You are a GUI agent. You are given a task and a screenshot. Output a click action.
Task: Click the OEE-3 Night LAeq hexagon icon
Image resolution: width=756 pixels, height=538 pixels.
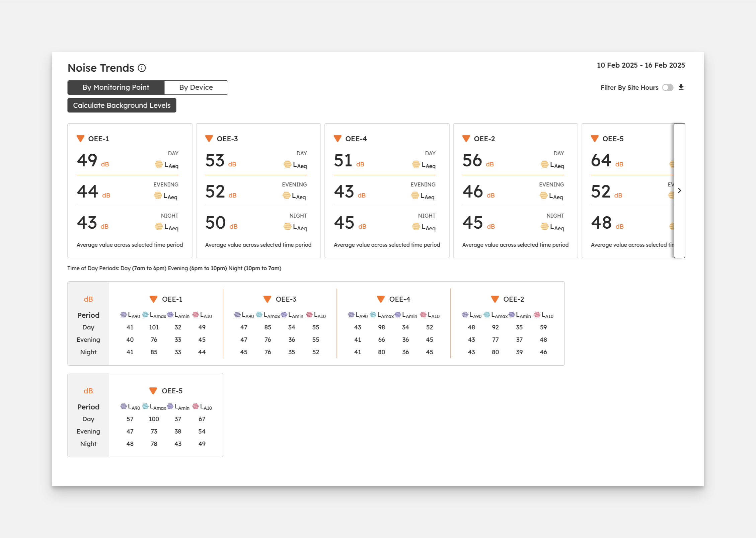tap(287, 227)
